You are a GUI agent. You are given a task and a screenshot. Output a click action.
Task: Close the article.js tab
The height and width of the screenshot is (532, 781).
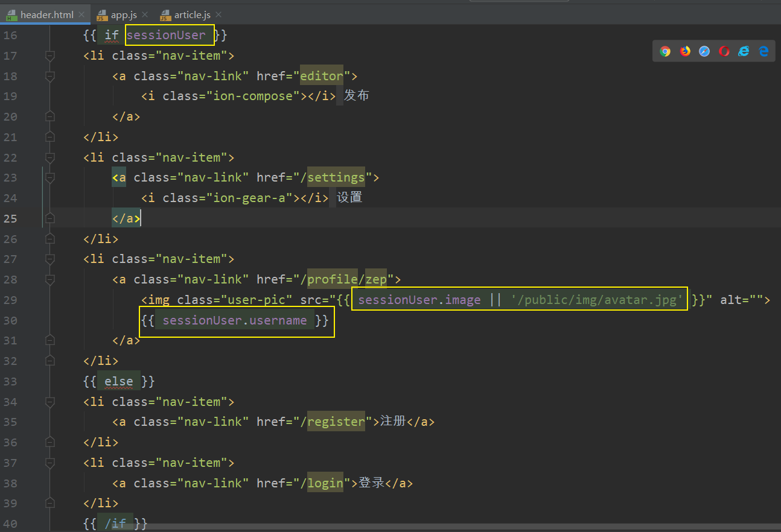[218, 14]
